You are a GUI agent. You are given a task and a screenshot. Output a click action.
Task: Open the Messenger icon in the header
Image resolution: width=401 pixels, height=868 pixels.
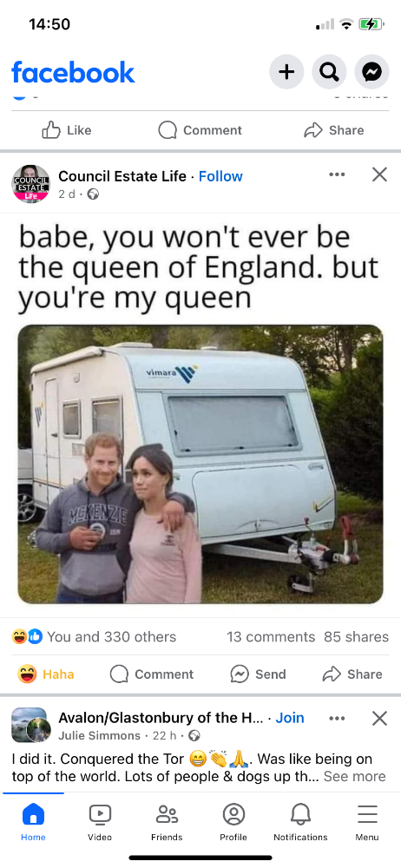[x=372, y=71]
